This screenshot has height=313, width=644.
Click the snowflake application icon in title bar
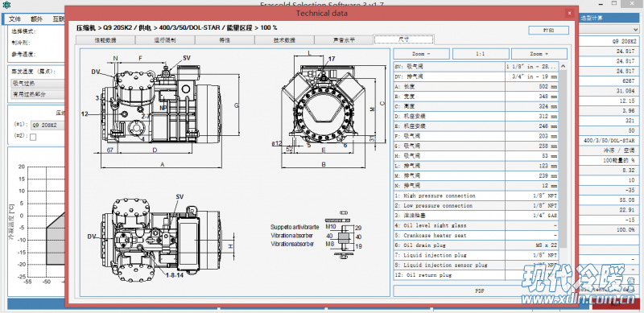tap(6, 6)
